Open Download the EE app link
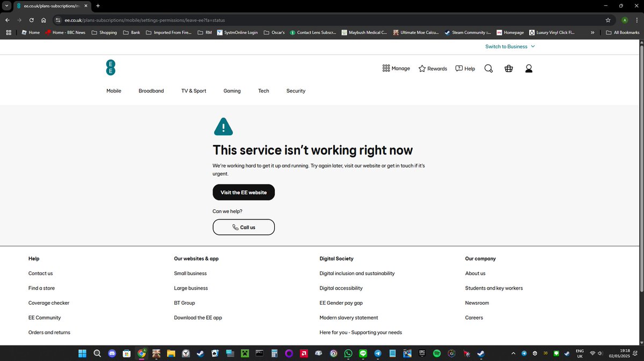This screenshot has width=644, height=361. (x=198, y=318)
